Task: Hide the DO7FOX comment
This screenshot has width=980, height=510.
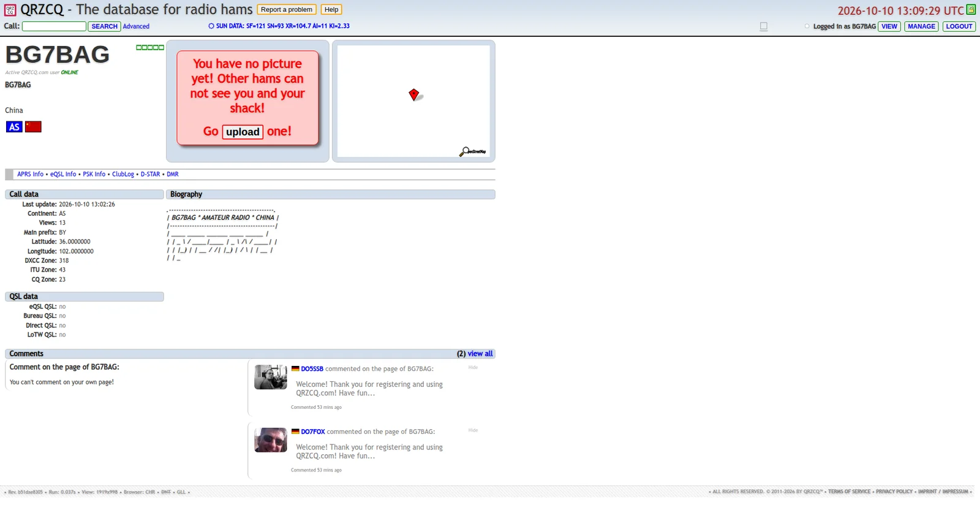Action: click(473, 430)
